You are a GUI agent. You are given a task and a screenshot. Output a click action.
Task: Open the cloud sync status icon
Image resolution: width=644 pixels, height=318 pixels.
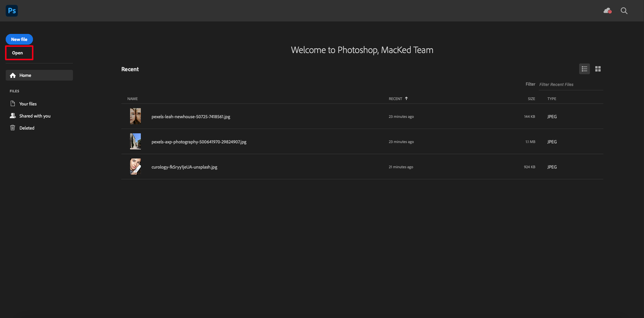coord(608,11)
